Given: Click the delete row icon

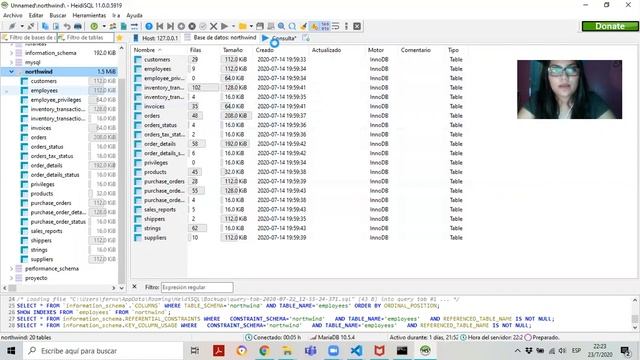Looking at the screenshot, I should click(x=192, y=26).
